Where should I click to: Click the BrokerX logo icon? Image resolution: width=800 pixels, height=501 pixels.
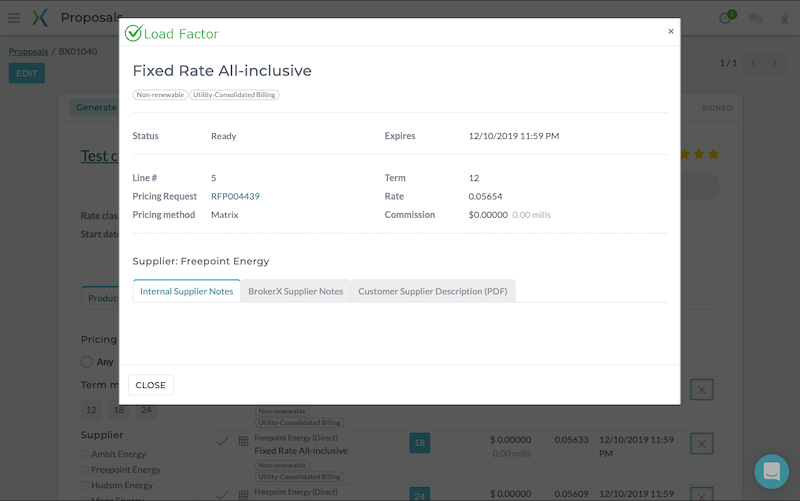40,18
